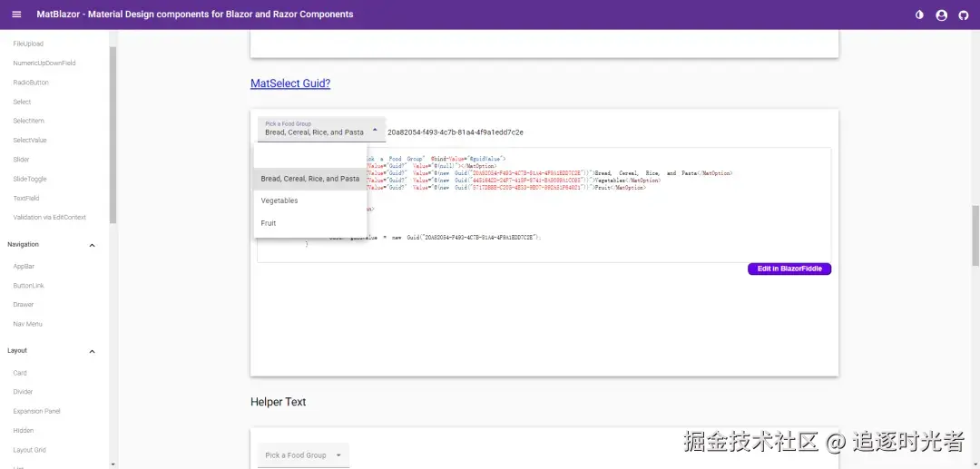The image size is (980, 469).
Task: Go to FileUpload in sidebar
Action: point(28,44)
